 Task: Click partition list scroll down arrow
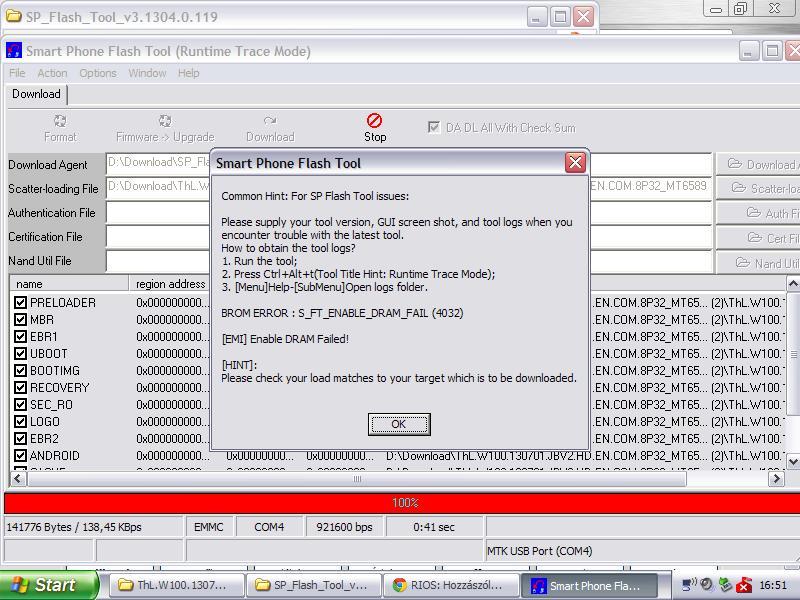pyautogui.click(x=793, y=461)
